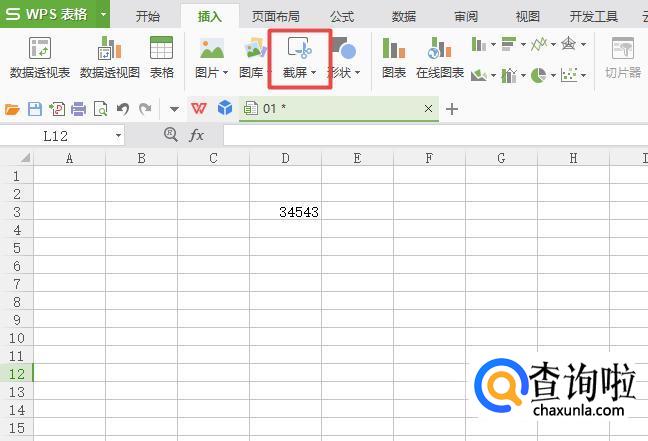Image resolution: width=648 pixels, height=441 pixels.
Task: Open a file with the folder icon
Action: coord(12,109)
